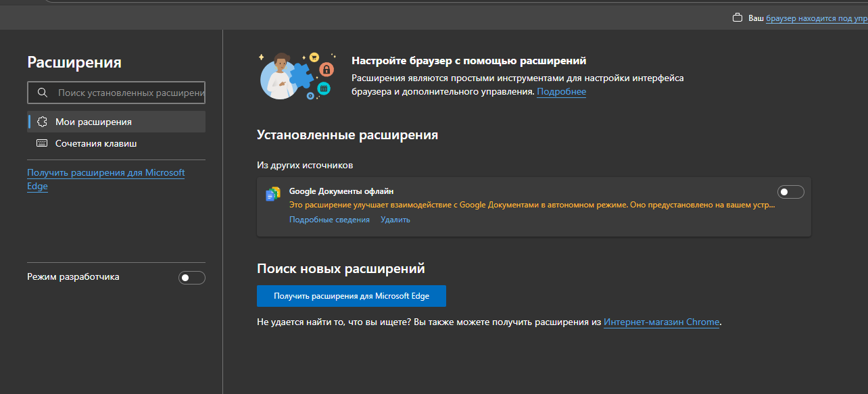Open Сочетания клавиш section
Viewport: 868px width, 394px height.
coord(116,143)
